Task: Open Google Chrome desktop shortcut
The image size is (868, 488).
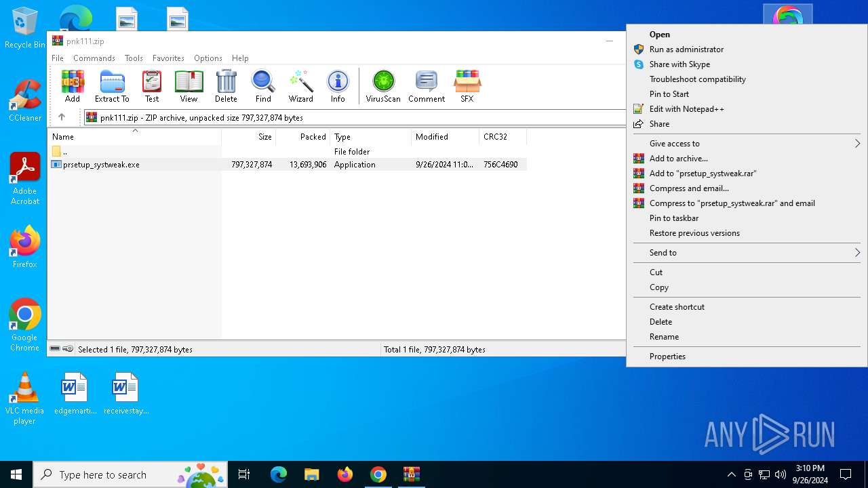Action: coord(25,325)
